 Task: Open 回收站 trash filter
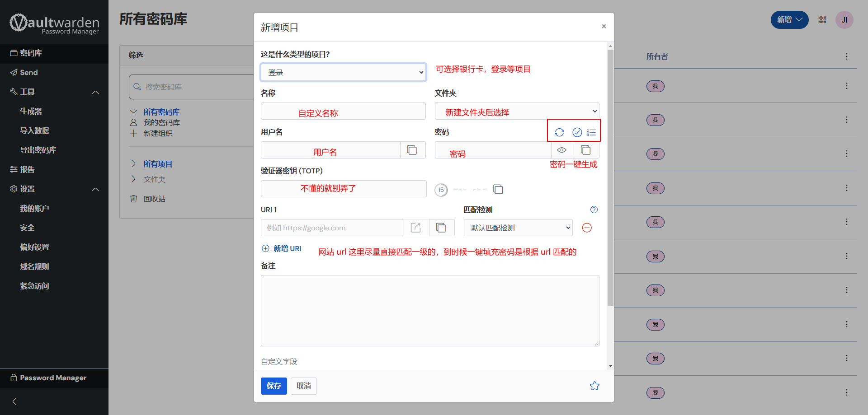coord(154,199)
